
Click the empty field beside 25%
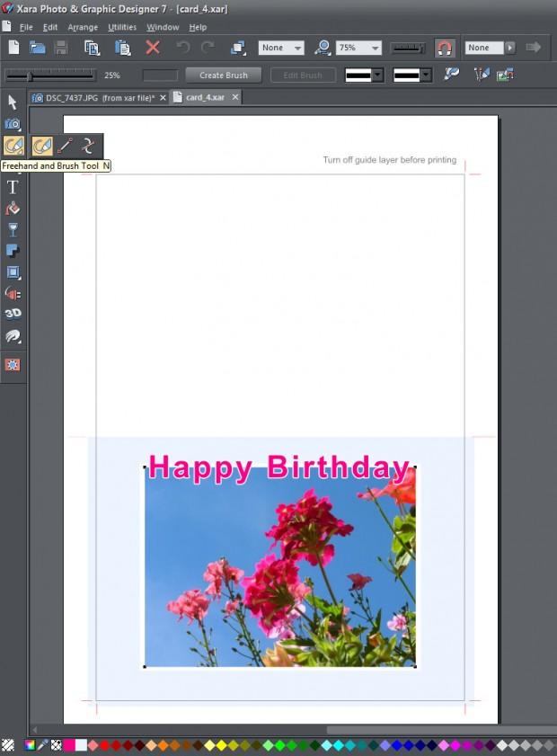[161, 76]
